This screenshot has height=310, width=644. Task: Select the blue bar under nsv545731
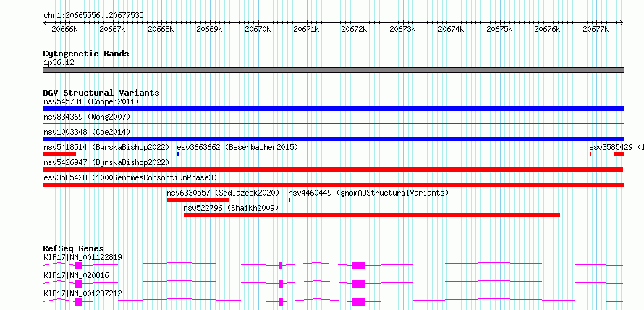click(333, 109)
